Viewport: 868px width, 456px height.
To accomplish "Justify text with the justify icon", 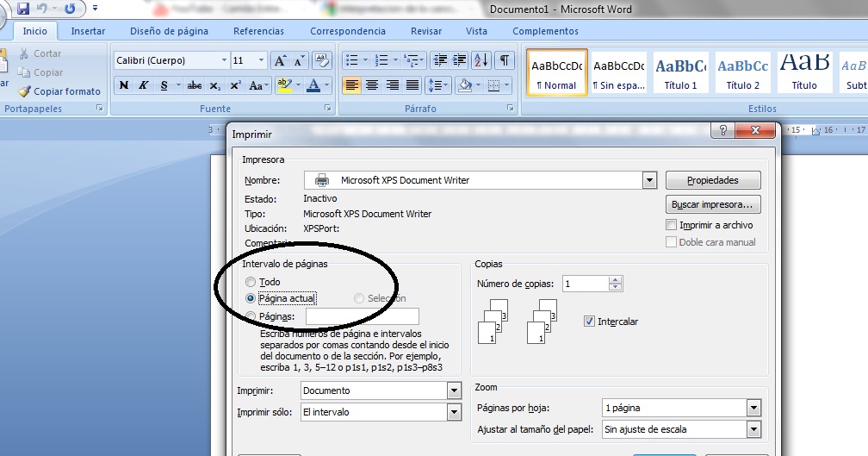I will click(412, 85).
